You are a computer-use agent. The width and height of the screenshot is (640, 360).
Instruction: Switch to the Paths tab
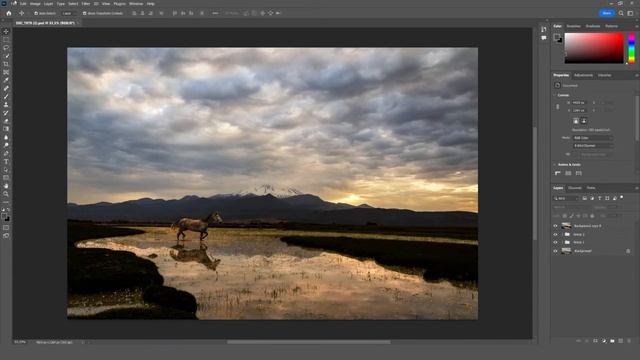(591, 188)
